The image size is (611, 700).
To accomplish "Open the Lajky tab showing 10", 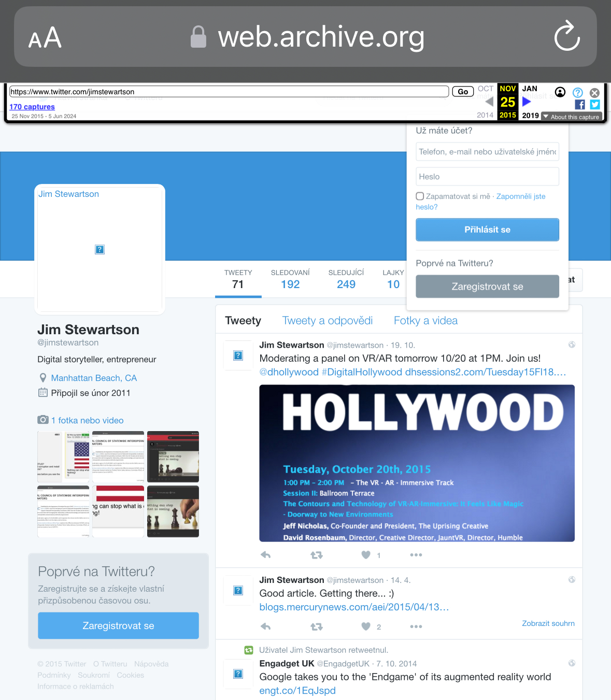I will 393,279.
